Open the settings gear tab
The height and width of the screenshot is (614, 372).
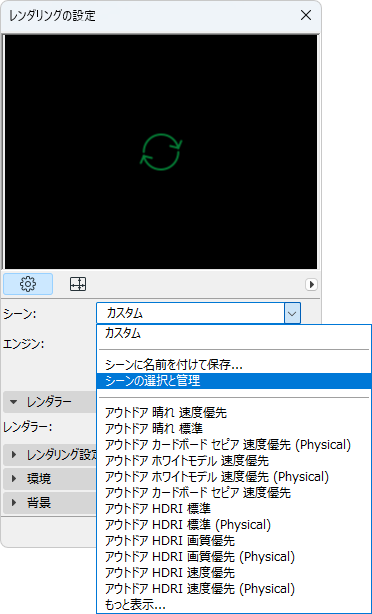click(x=28, y=284)
